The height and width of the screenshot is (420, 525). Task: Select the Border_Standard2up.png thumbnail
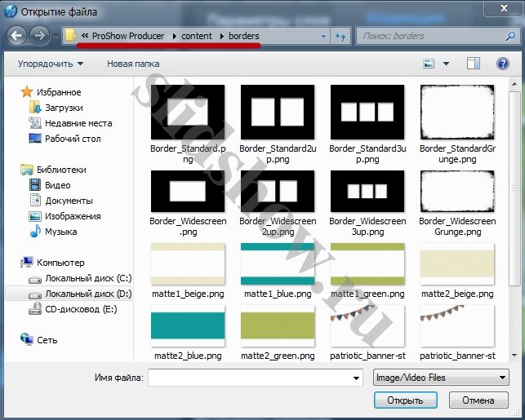pos(278,112)
